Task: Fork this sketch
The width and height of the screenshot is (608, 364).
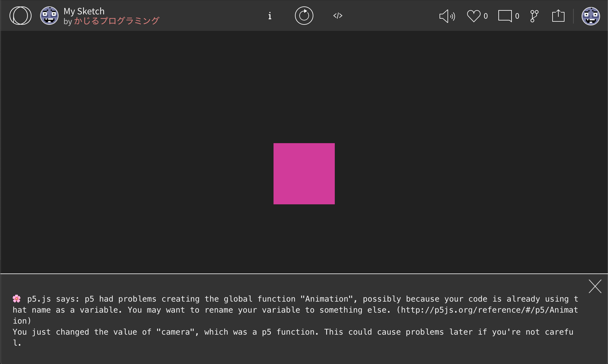Action: click(534, 16)
